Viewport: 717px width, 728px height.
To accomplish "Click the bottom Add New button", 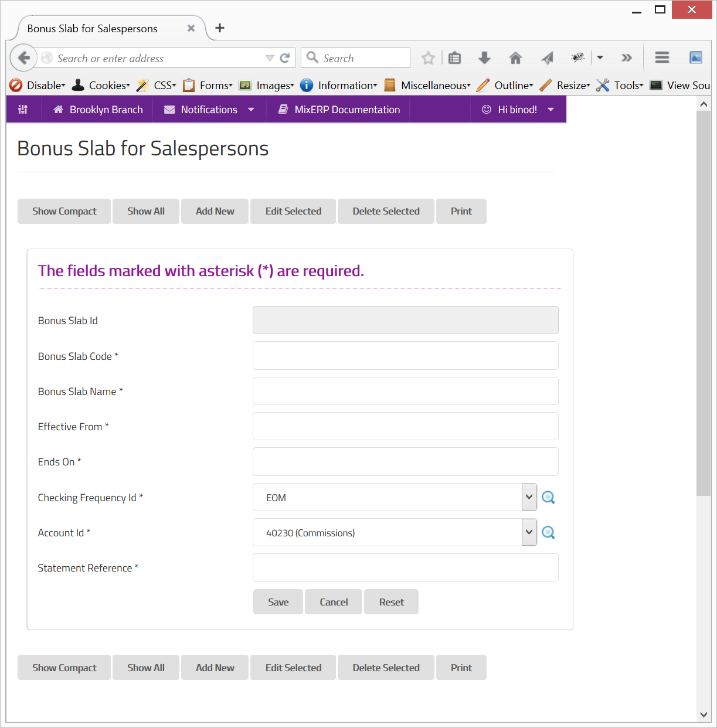I will coord(215,668).
